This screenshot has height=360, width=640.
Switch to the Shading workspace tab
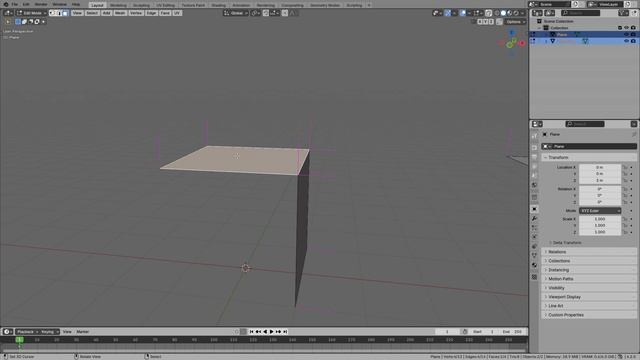pyautogui.click(x=218, y=5)
